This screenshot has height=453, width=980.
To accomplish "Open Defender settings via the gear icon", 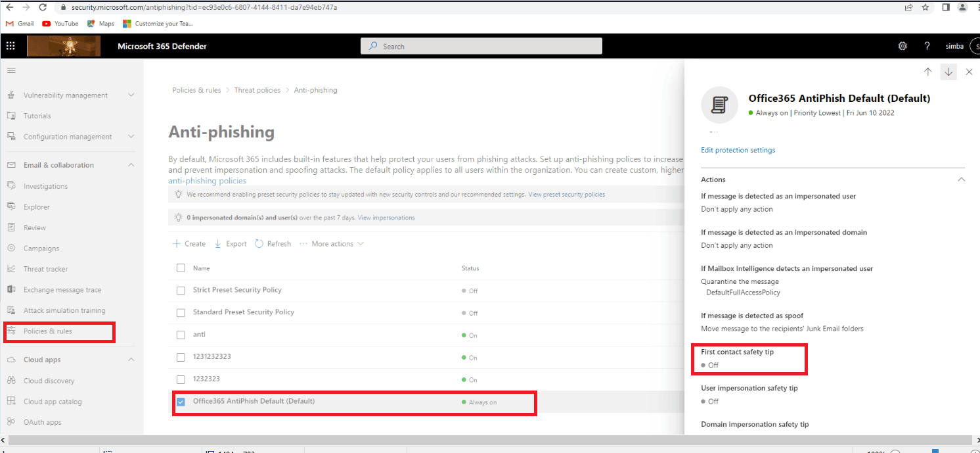I will pyautogui.click(x=902, y=45).
